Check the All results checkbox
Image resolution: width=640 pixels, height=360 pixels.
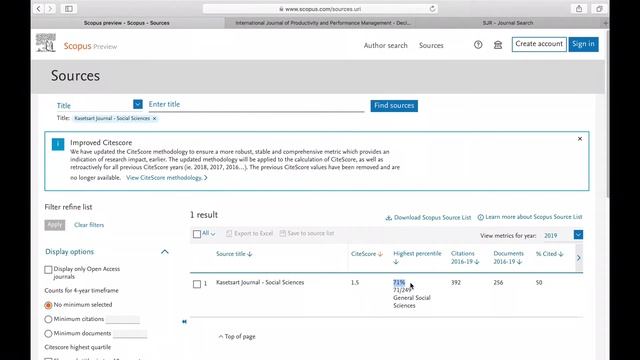197,234
